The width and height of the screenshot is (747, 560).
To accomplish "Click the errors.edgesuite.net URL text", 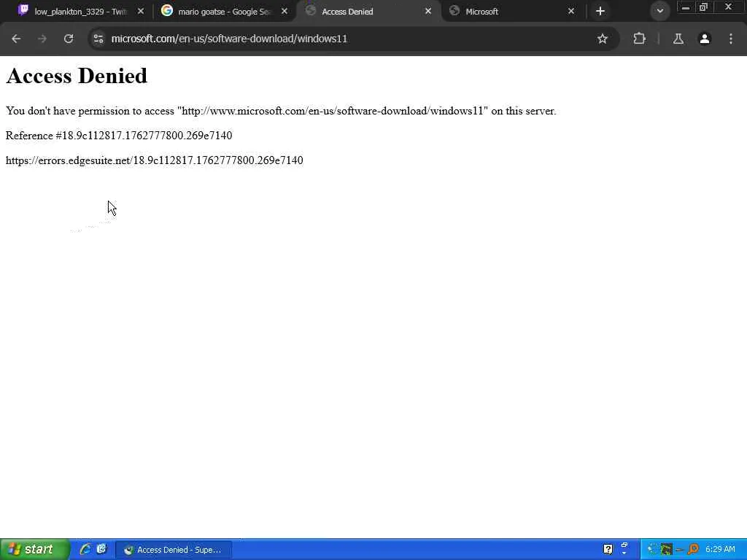I will point(155,160).
